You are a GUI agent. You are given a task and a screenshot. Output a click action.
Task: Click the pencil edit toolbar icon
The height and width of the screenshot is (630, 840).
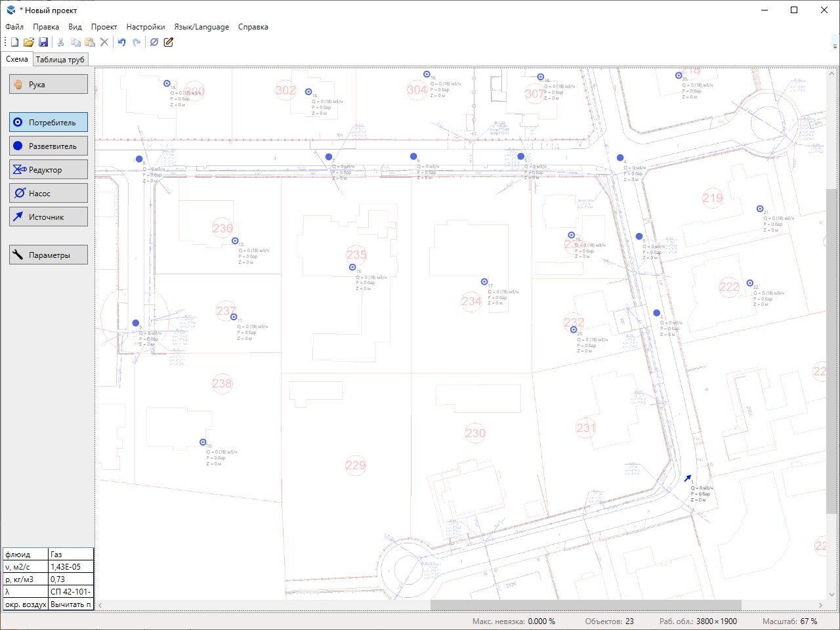pyautogui.click(x=169, y=42)
